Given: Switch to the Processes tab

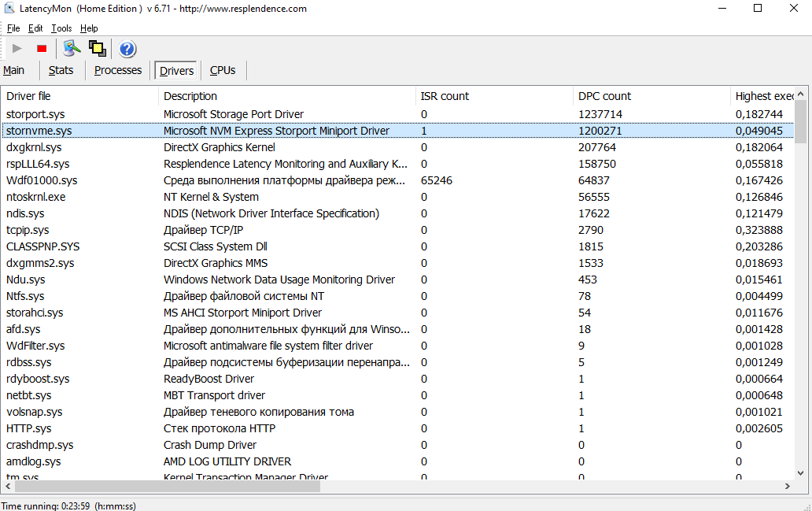Looking at the screenshot, I should pyautogui.click(x=117, y=71).
